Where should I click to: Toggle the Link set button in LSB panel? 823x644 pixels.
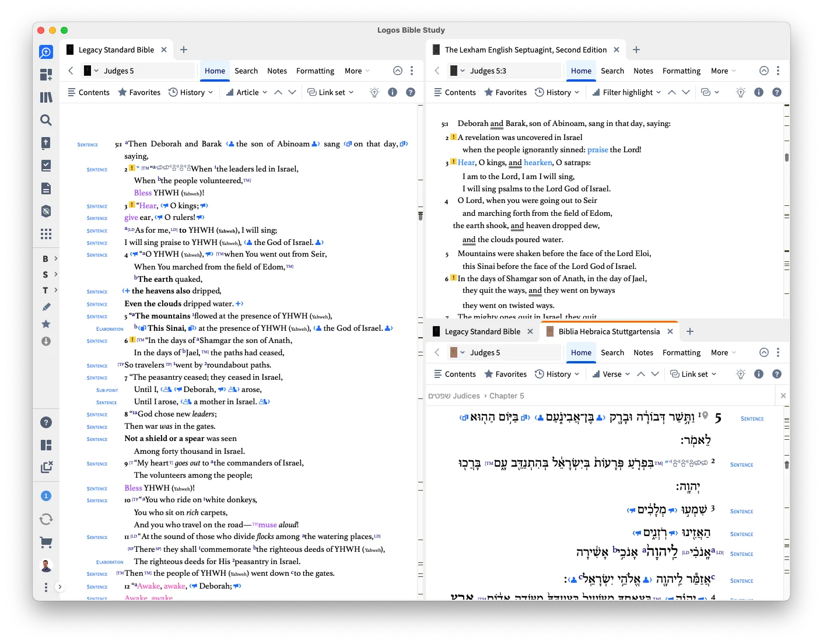[x=331, y=92]
